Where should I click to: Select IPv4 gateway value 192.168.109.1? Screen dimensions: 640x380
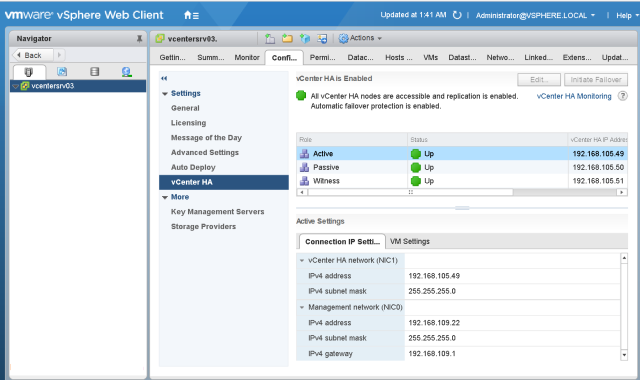(432, 354)
